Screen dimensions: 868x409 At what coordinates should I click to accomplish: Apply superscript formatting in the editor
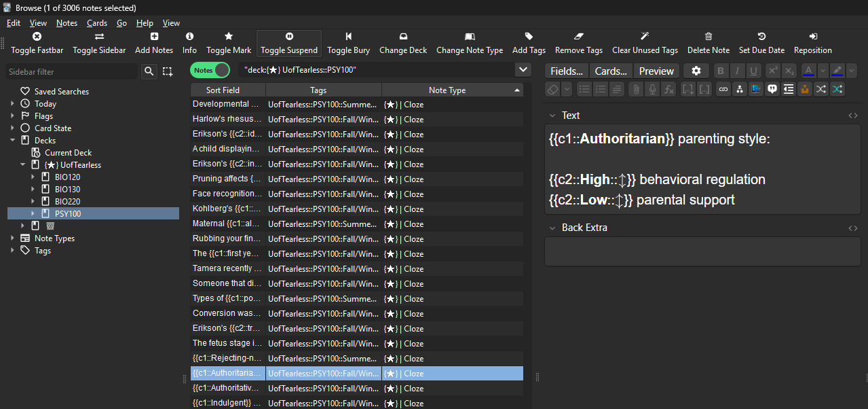click(772, 71)
